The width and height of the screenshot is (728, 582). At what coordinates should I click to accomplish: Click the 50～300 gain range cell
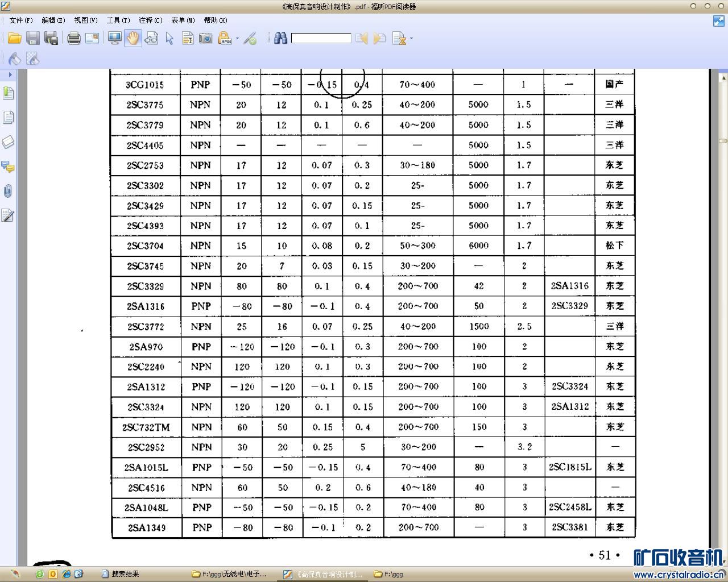pos(417,246)
